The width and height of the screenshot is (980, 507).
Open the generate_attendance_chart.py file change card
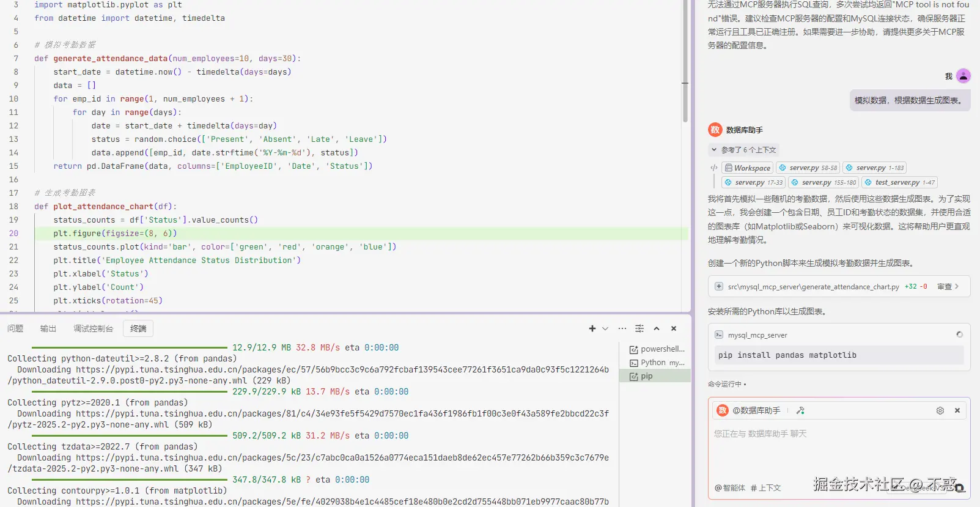tap(839, 286)
